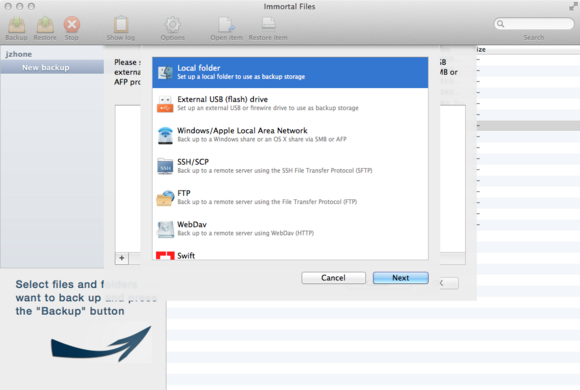Click the Open item toolbar icon
The width and height of the screenshot is (580, 390).
coord(226,25)
